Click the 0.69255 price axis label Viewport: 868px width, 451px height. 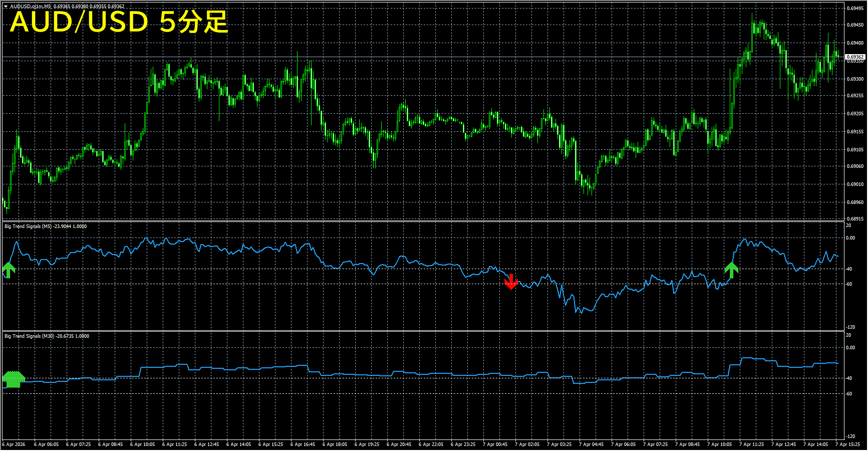(x=855, y=96)
